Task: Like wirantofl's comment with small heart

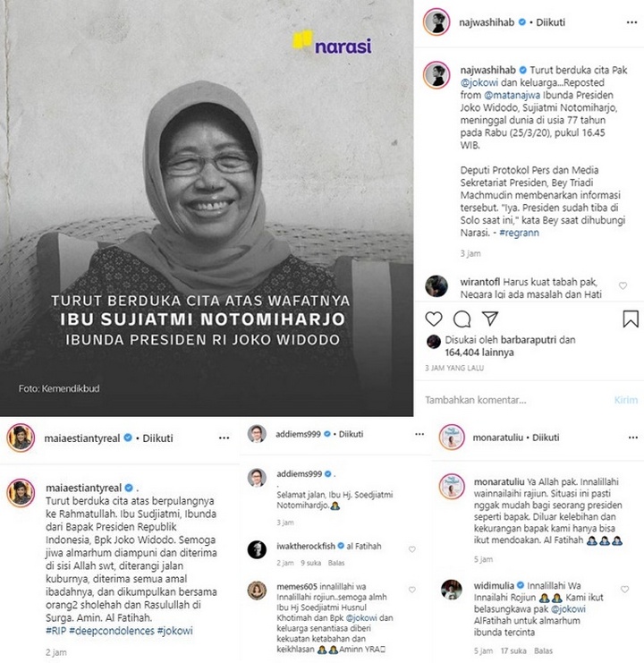Action: click(623, 285)
